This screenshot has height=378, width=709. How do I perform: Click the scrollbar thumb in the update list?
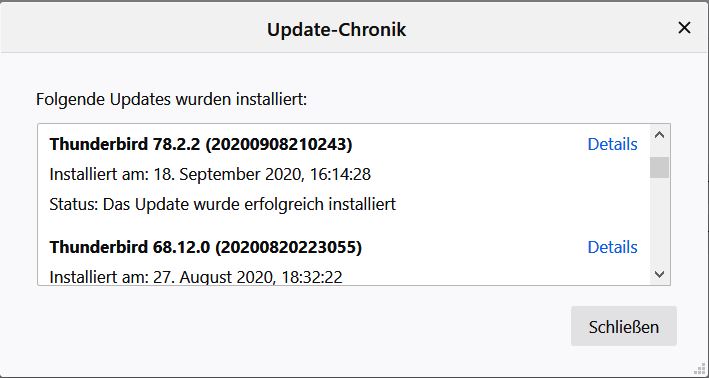click(659, 167)
